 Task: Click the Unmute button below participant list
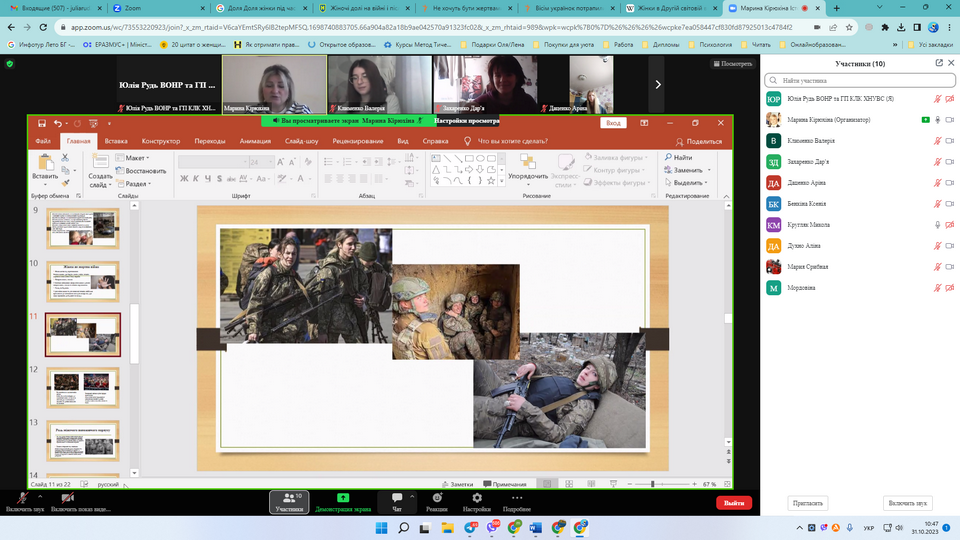click(908, 503)
